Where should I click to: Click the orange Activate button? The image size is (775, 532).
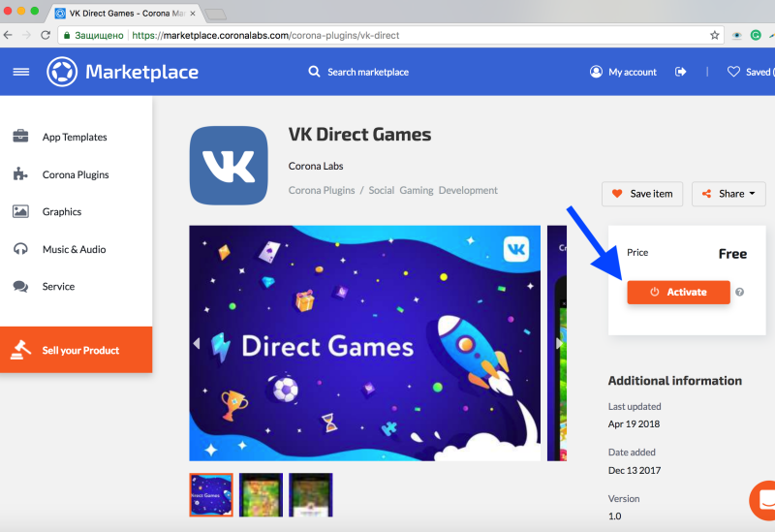pos(679,292)
